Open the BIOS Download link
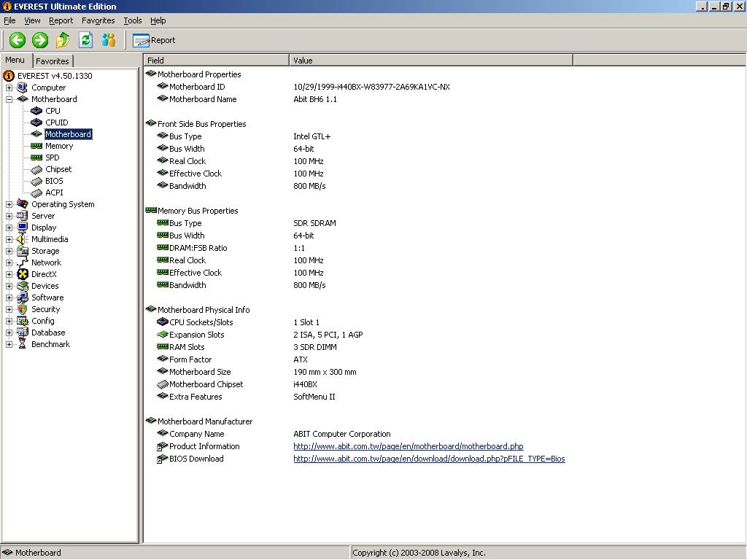 tap(429, 459)
